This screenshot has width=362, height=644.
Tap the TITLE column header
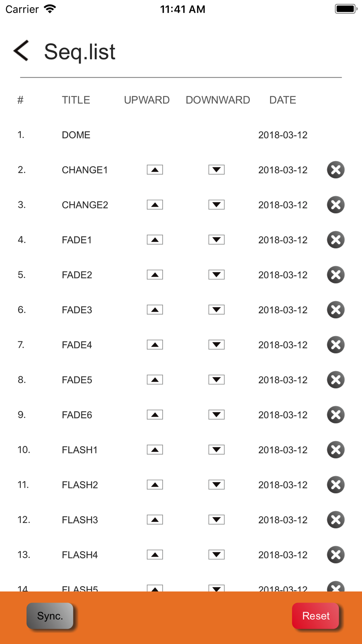[x=76, y=100]
